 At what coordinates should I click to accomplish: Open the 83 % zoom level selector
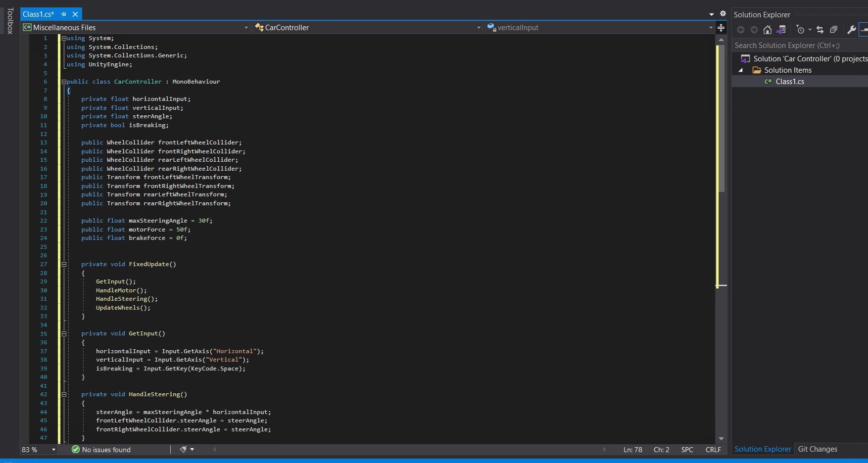pos(39,450)
